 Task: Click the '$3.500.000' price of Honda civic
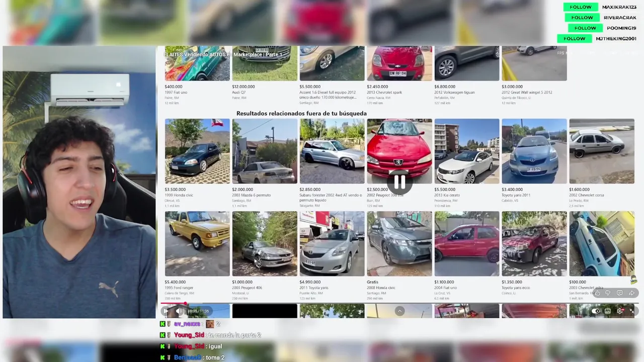coord(175,190)
